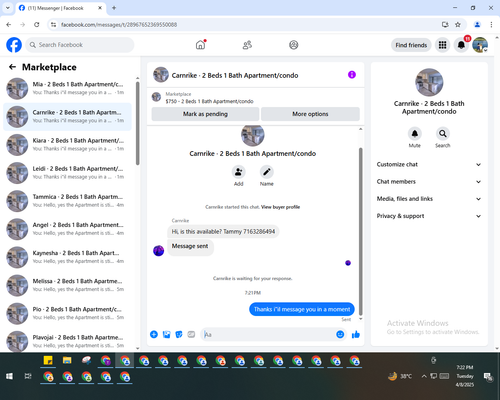
Task: Open the notifications bell
Action: 461,45
